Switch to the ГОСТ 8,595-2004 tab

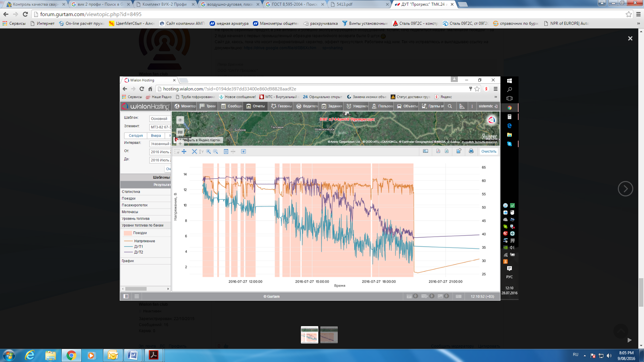point(294,4)
